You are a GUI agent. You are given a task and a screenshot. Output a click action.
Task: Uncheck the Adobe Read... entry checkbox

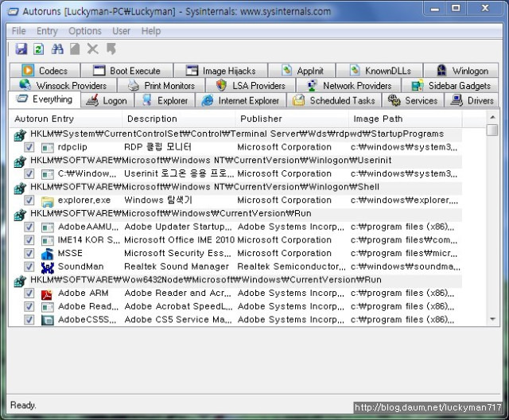(29, 307)
